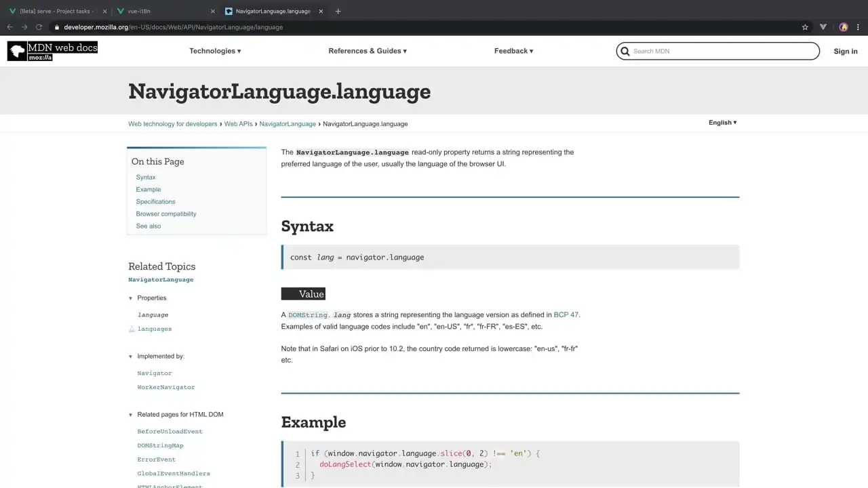Click the Search MDN input field
868x488 pixels.
pos(717,51)
